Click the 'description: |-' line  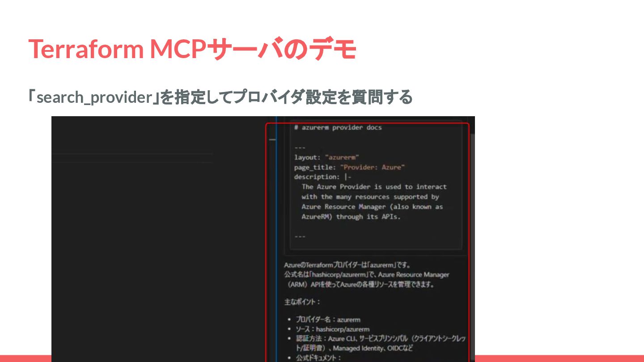click(323, 177)
